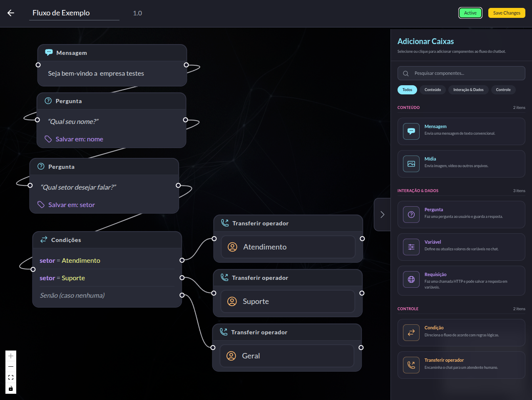Click the 'Senão (caso nenhuma)' row

107,295
